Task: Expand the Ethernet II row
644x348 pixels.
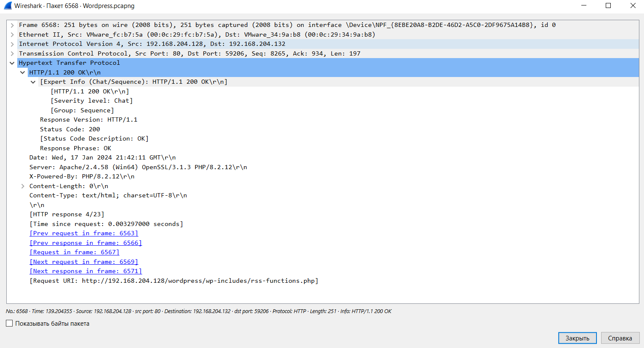Action: pyautogui.click(x=12, y=35)
